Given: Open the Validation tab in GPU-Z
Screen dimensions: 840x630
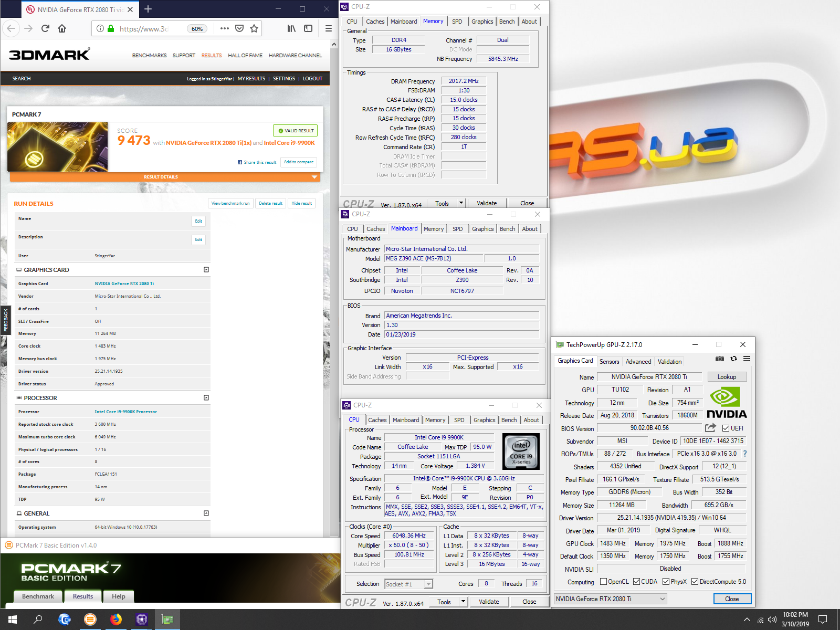Looking at the screenshot, I should coord(670,362).
